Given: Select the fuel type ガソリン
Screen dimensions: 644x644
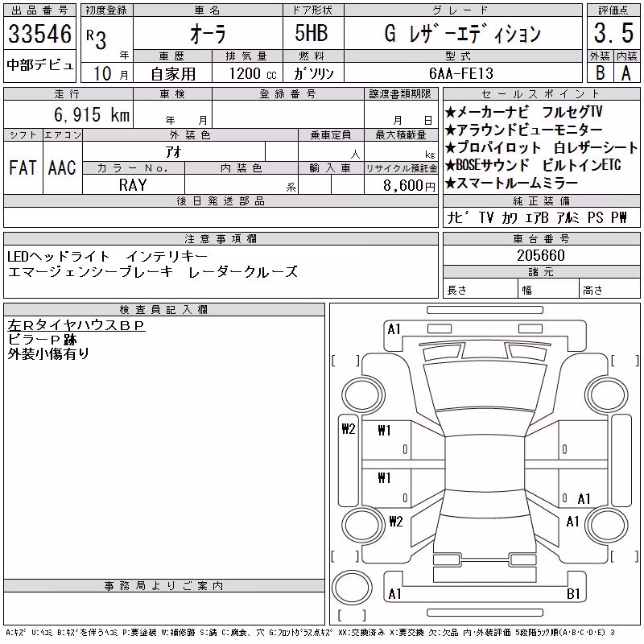Looking at the screenshot, I should click(x=313, y=73).
